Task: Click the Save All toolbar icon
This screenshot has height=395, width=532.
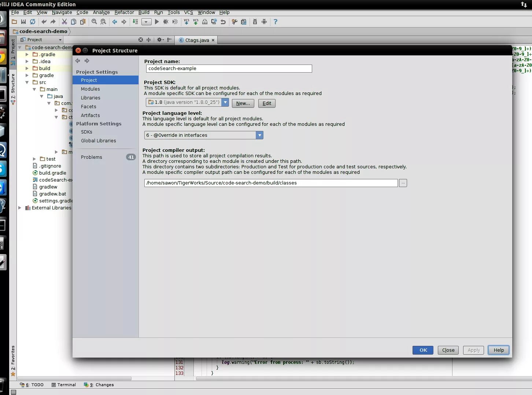Action: point(23,22)
